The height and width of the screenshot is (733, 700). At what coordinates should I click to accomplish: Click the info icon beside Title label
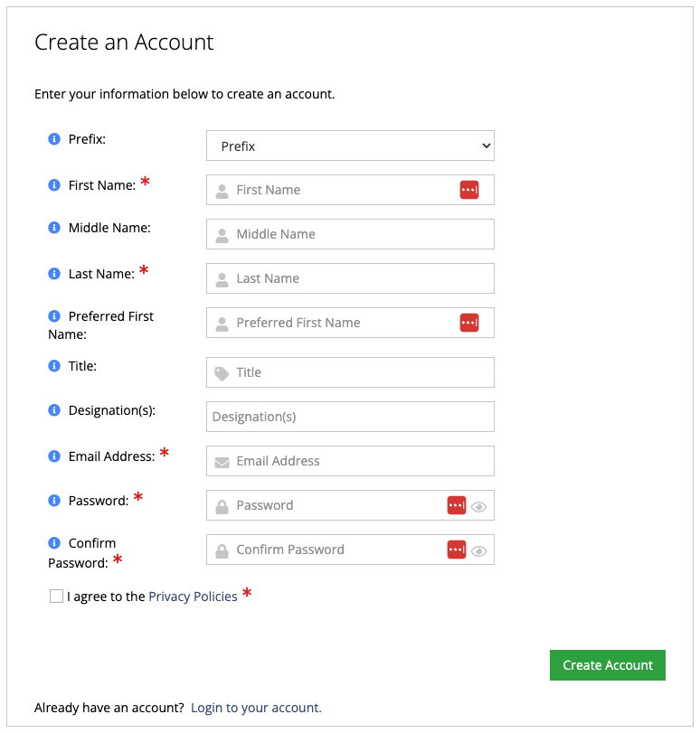click(53, 366)
